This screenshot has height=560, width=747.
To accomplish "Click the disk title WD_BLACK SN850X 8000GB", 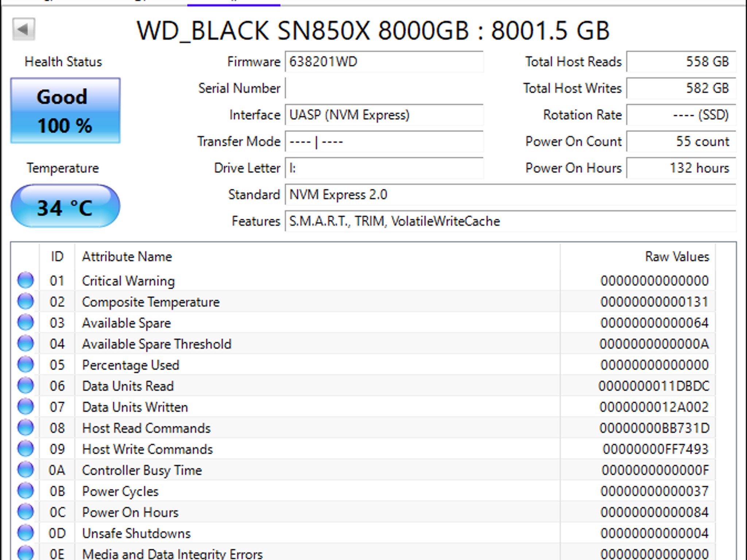I will pyautogui.click(x=303, y=31).
